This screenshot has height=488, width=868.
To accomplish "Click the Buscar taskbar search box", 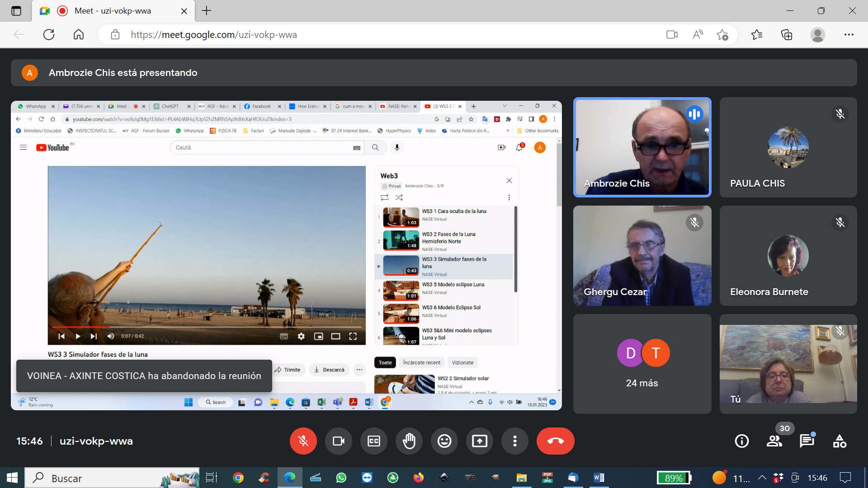I will pyautogui.click(x=112, y=478).
